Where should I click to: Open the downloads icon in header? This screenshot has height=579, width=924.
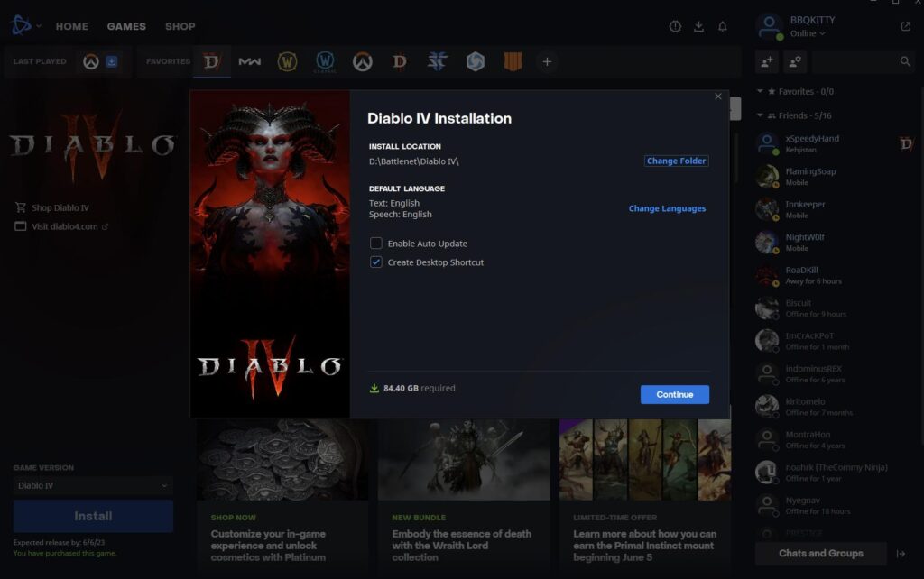(699, 26)
